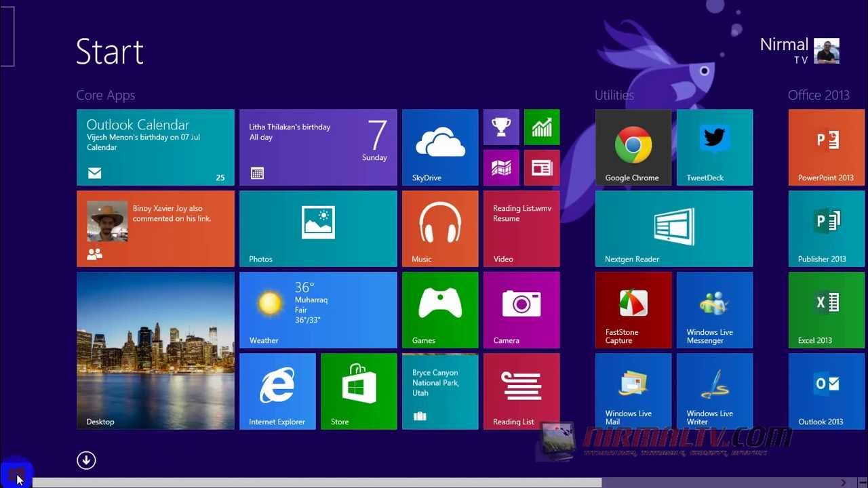Open the Store tile
The image size is (868, 488).
coord(359,391)
